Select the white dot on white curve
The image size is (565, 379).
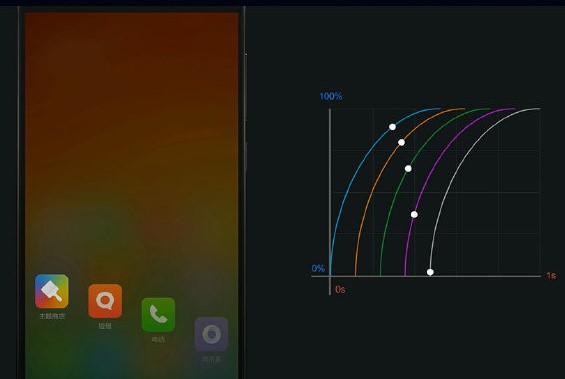[430, 272]
